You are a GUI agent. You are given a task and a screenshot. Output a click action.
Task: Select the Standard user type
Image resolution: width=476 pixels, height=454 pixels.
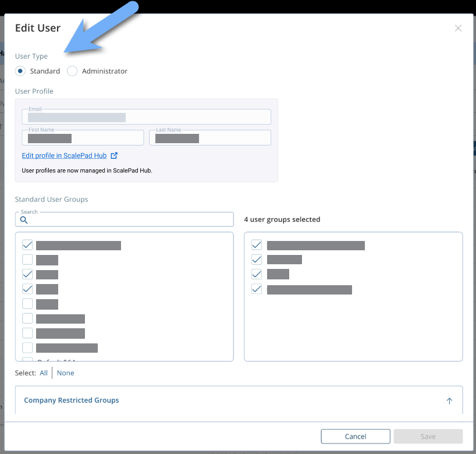click(21, 71)
